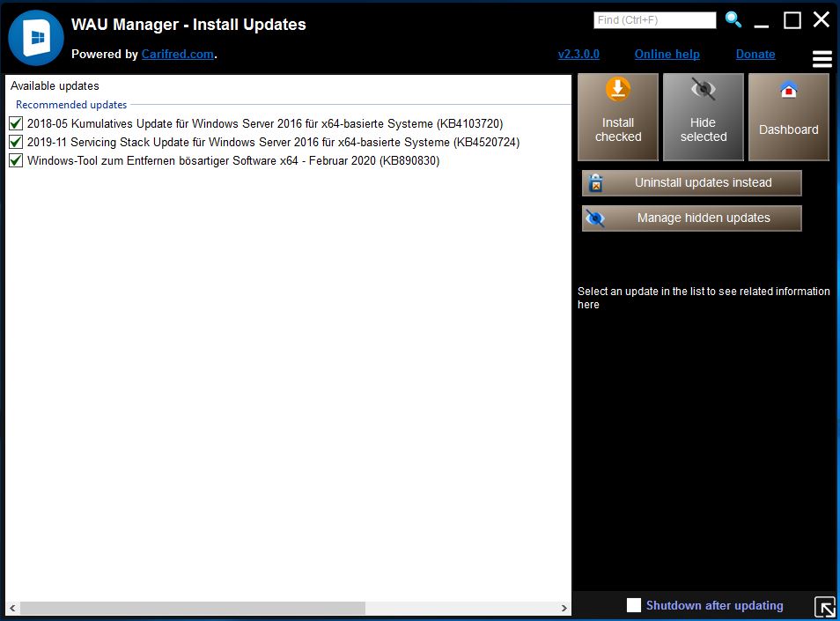Click the Hide selected crossed-eye icon
This screenshot has height=621, width=840.
[703, 90]
